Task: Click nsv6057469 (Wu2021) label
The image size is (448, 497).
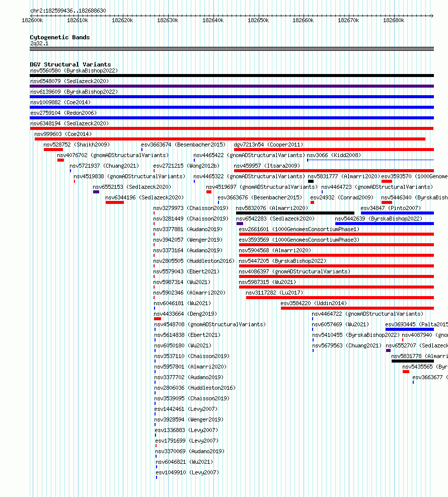Action: 340,324
